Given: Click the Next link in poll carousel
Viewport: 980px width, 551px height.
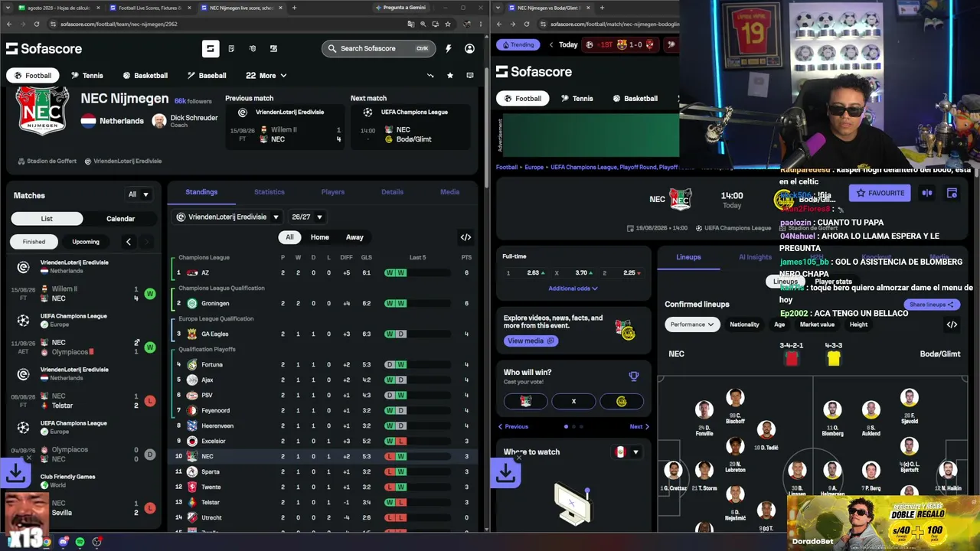Looking at the screenshot, I should coord(639,427).
